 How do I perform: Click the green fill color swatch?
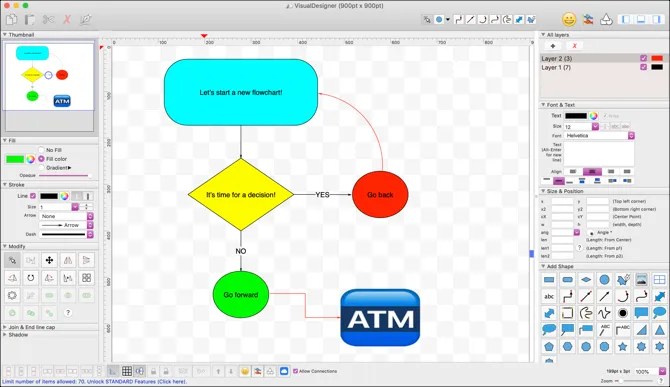tap(15, 159)
